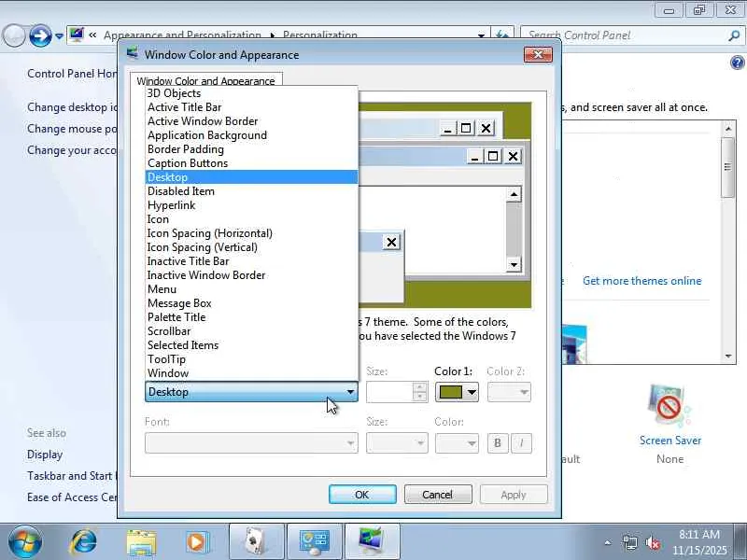This screenshot has width=747, height=560.
Task: Click the Cancel button
Action: (x=438, y=495)
